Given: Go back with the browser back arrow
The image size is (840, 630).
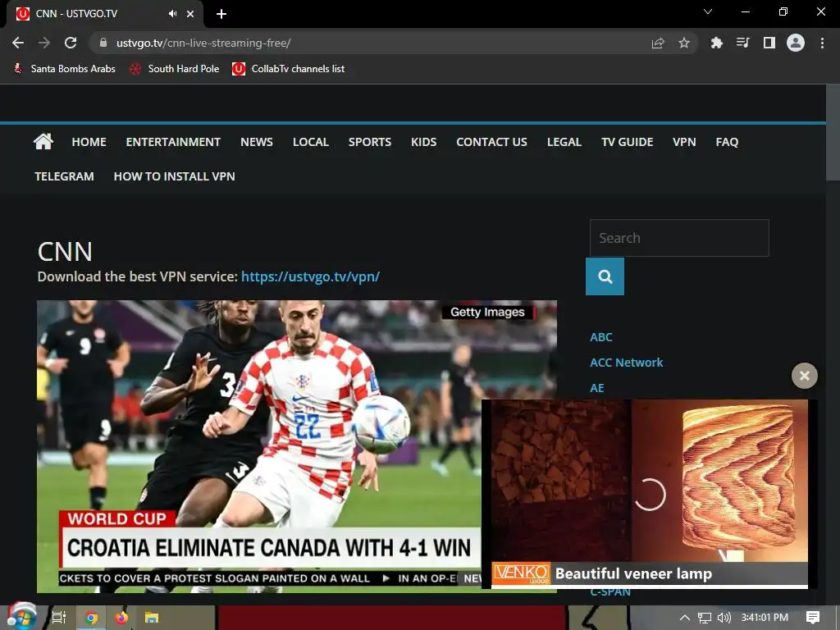Looking at the screenshot, I should (18, 43).
